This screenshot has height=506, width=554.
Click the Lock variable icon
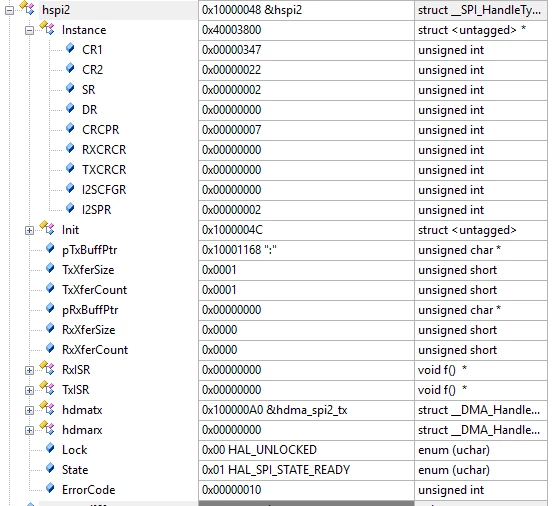(x=50, y=448)
